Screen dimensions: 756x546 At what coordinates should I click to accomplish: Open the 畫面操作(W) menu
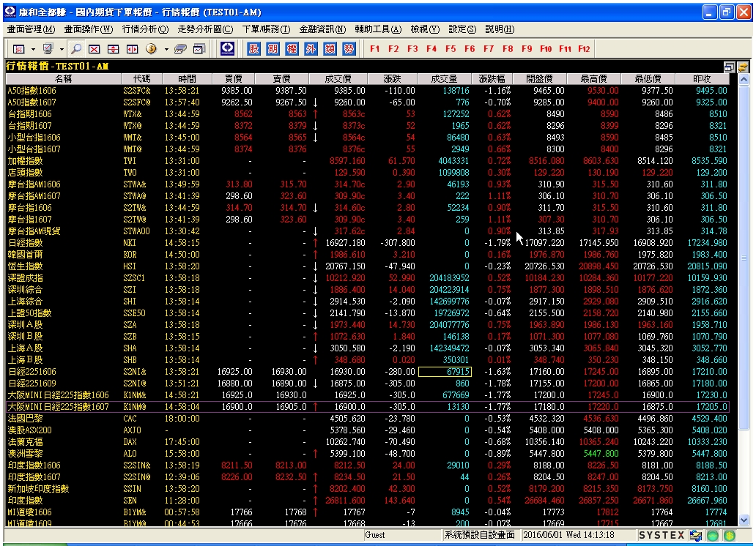[89, 29]
